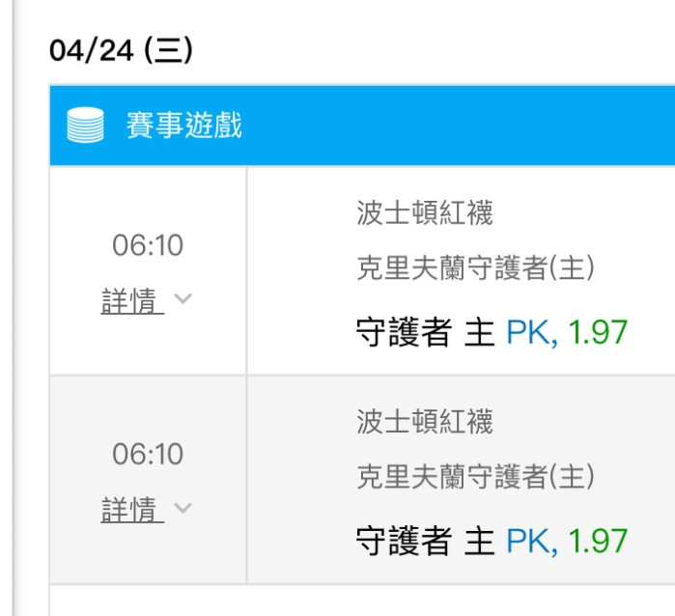Select 波士頓紅襪 in second game row
Screen dimensions: 675x616
[425, 421]
